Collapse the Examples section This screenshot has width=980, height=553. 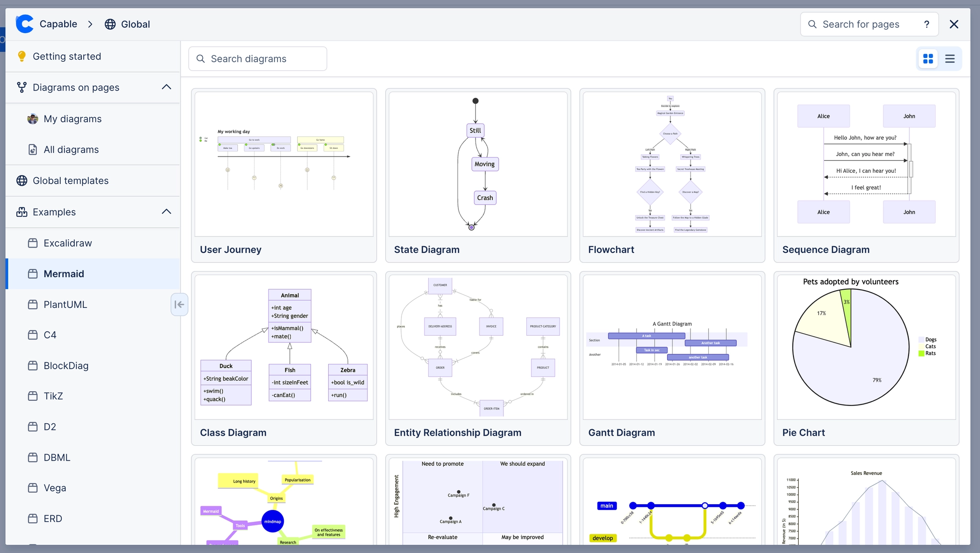(x=166, y=212)
